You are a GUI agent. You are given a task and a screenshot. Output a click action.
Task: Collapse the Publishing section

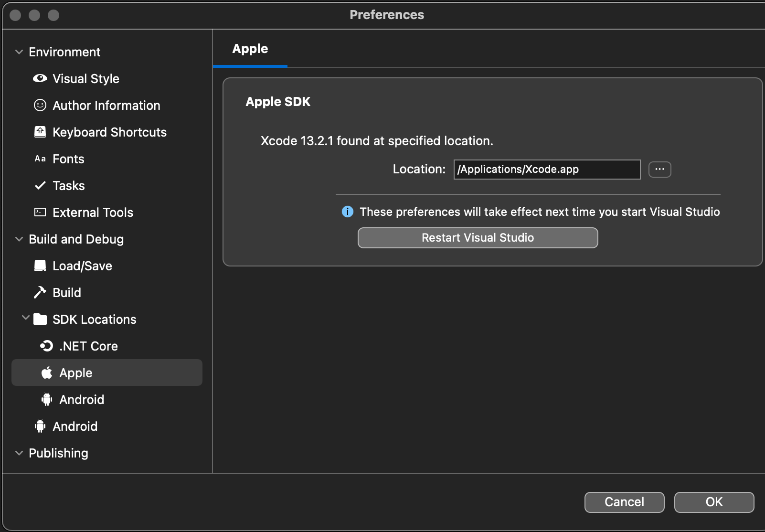pyautogui.click(x=19, y=453)
